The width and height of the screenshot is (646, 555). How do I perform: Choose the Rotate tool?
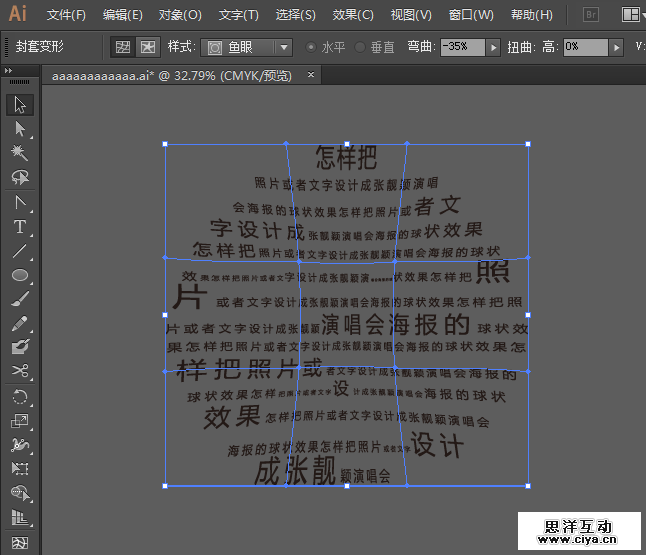tap(19, 397)
